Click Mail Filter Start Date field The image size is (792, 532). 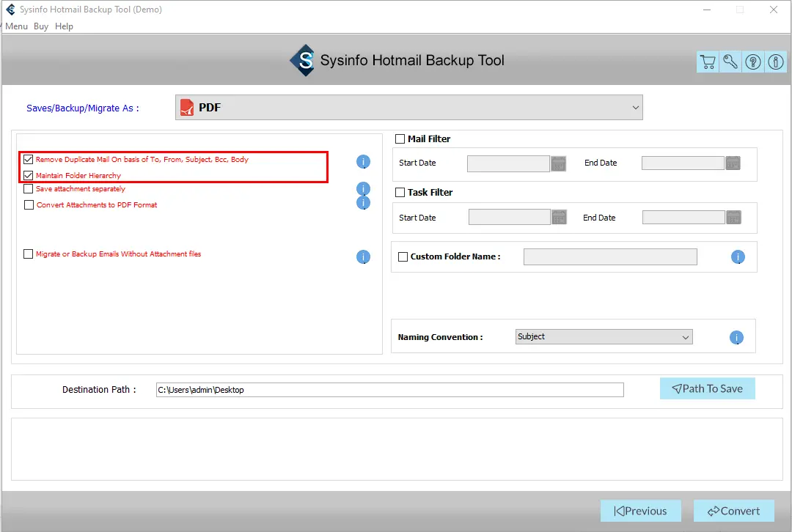[x=508, y=163]
